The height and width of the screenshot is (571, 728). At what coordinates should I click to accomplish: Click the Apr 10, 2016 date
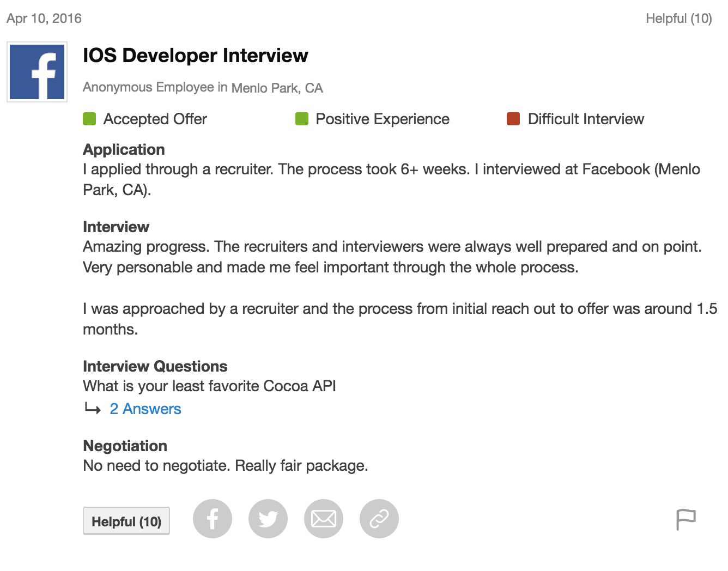[x=44, y=19]
